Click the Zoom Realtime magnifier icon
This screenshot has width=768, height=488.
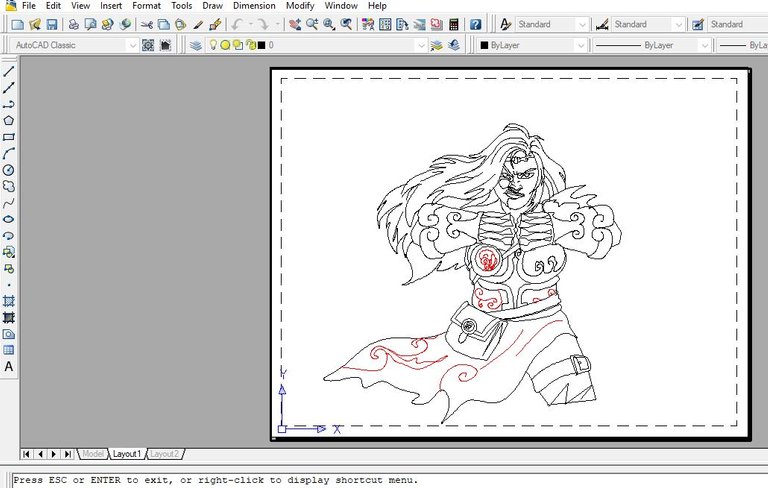click(312, 24)
